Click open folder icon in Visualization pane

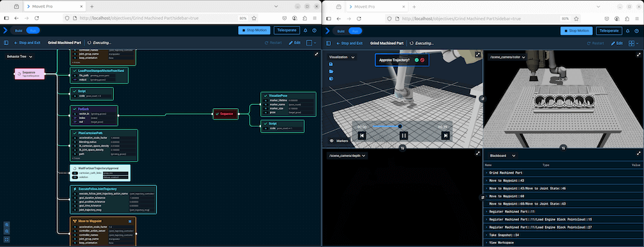pos(331,71)
